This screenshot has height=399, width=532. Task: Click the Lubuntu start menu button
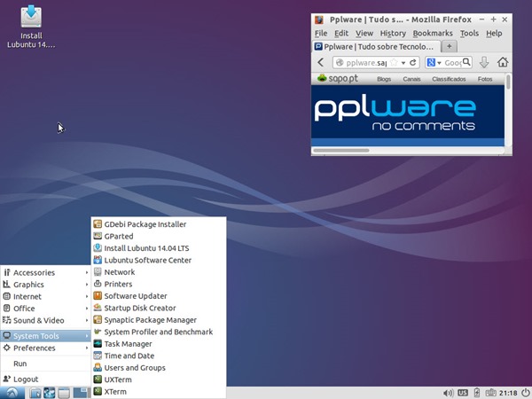[x=12, y=393]
